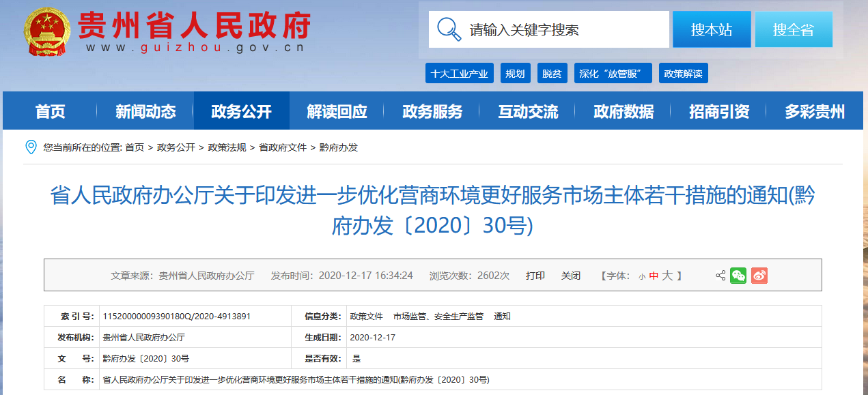The image size is (868, 395).
Task: Set font size to large (大)
Action: click(667, 276)
